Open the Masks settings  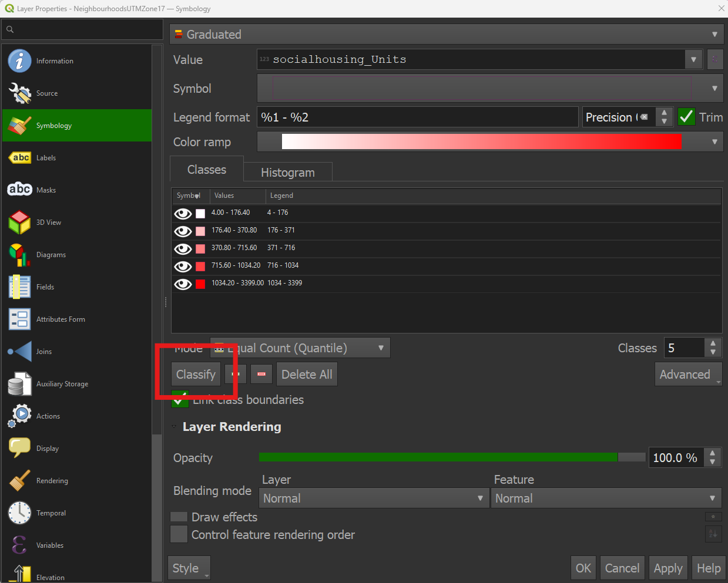click(x=77, y=190)
